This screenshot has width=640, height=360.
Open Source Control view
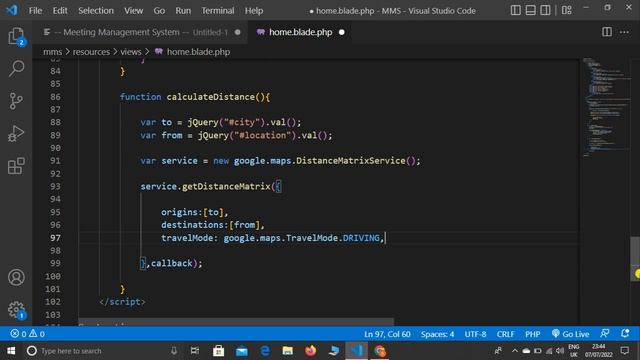pyautogui.click(x=16, y=101)
